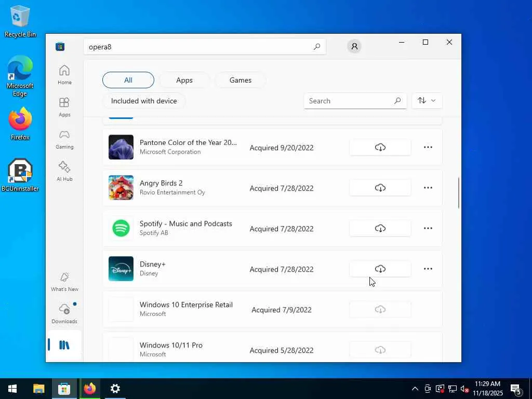Image resolution: width=532 pixels, height=399 pixels.
Task: Click the library Search magnifier icon
Action: 397,101
